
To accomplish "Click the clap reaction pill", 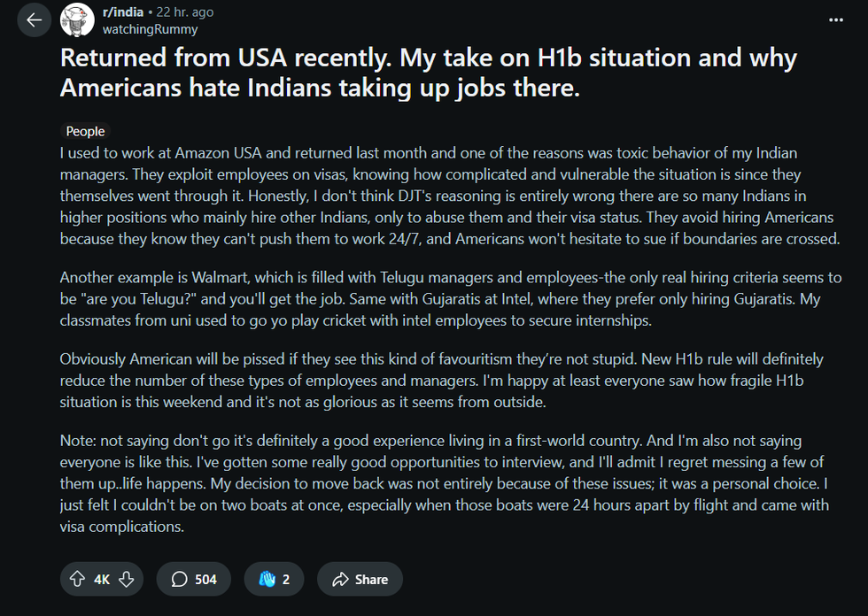I will pos(274,579).
